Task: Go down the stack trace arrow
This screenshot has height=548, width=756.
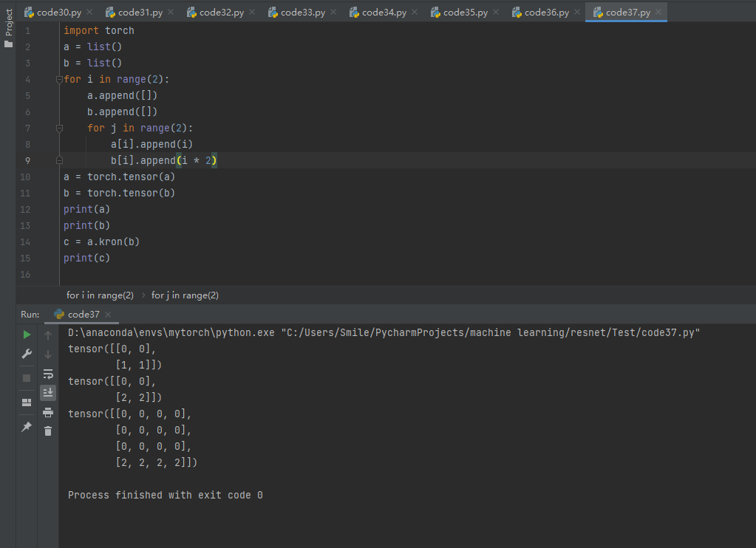Action: tap(48, 355)
